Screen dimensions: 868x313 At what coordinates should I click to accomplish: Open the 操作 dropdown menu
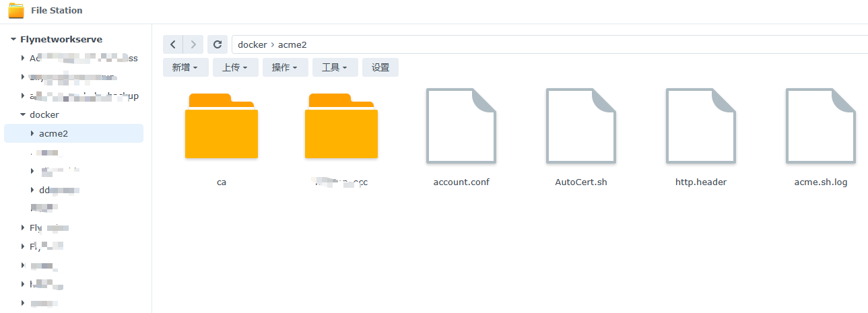[286, 67]
